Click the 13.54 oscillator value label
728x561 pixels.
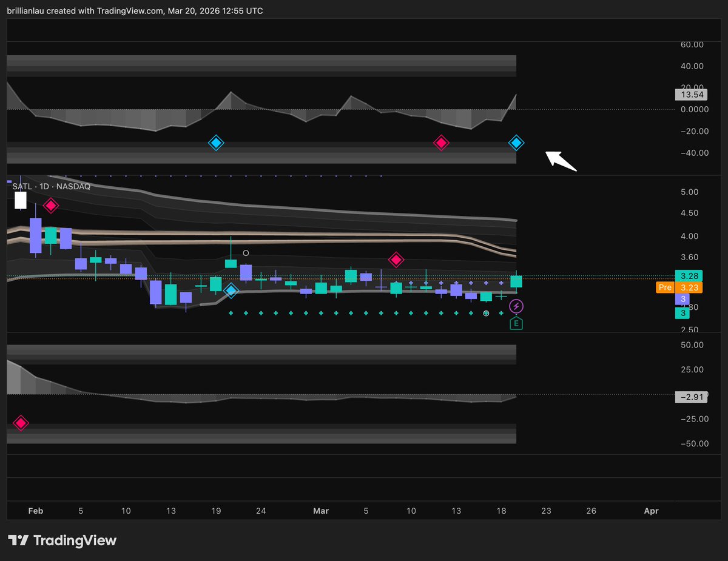pyautogui.click(x=690, y=95)
